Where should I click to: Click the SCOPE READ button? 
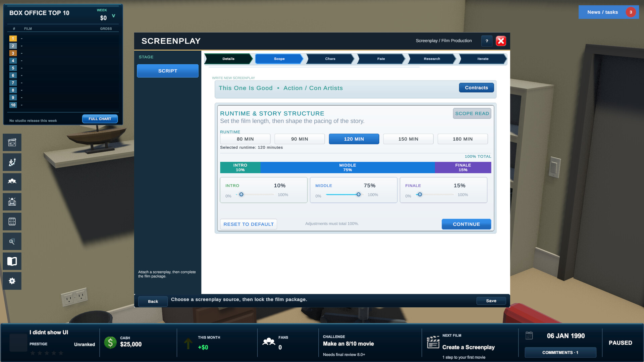tap(472, 113)
